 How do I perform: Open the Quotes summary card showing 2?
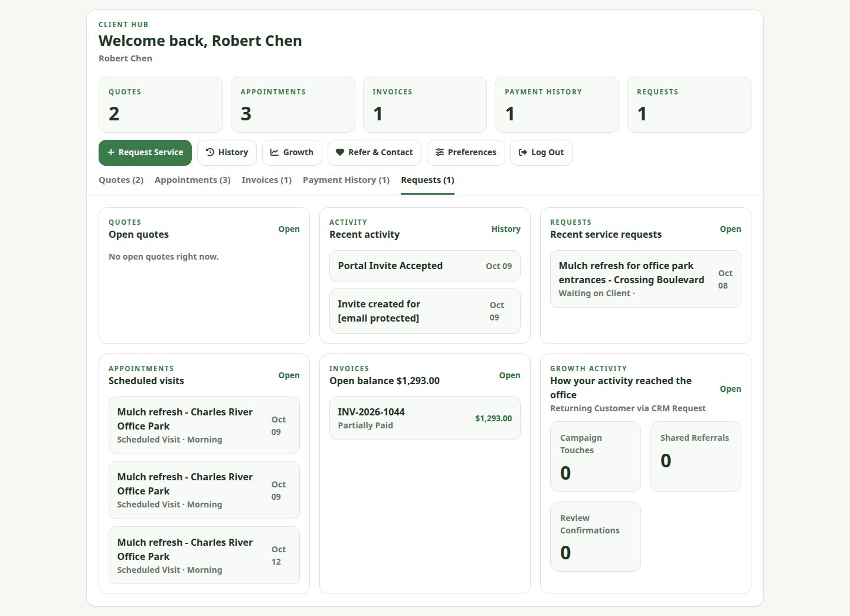[161, 104]
